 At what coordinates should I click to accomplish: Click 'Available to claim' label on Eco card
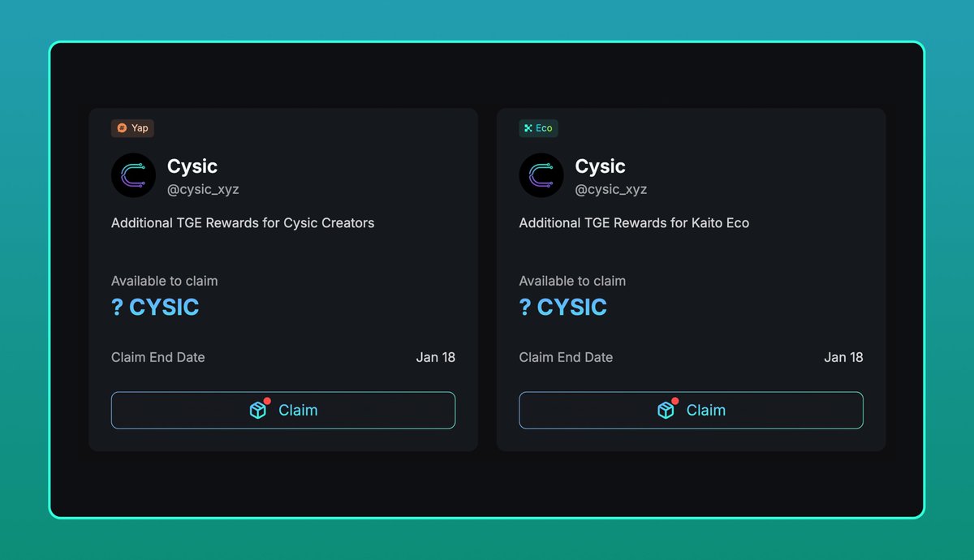572,281
